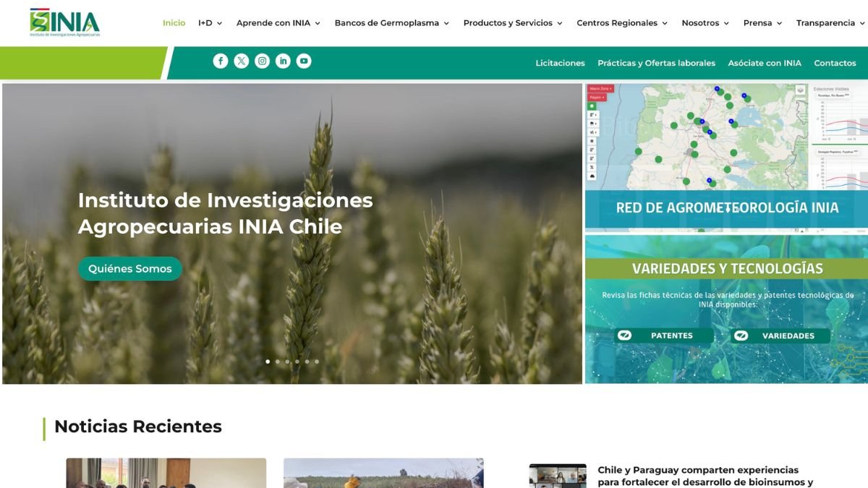Open Red de Agrometeorología INIA banner

tap(726, 158)
